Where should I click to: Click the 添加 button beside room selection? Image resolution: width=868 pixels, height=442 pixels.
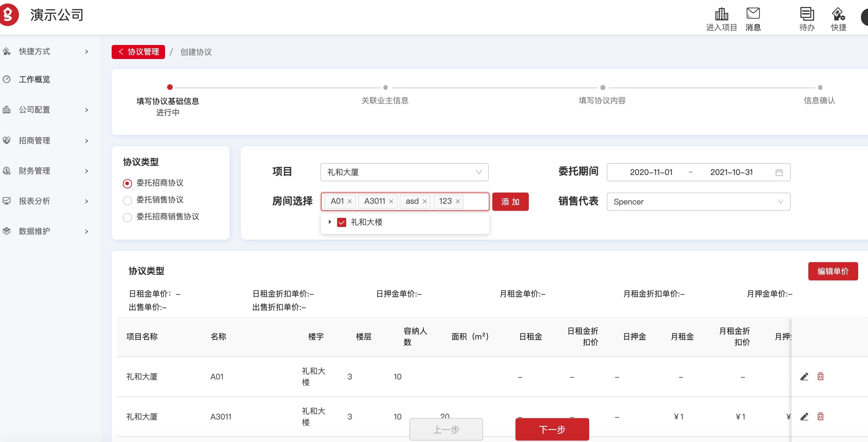point(510,202)
